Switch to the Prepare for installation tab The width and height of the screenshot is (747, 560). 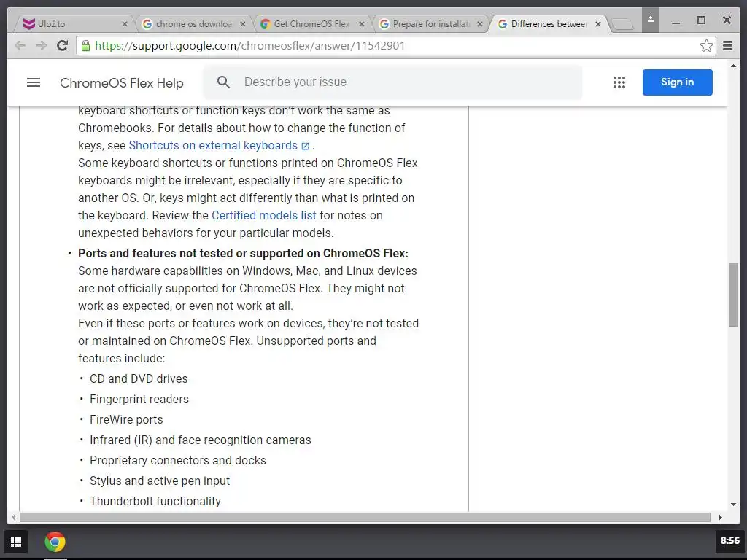430,24
